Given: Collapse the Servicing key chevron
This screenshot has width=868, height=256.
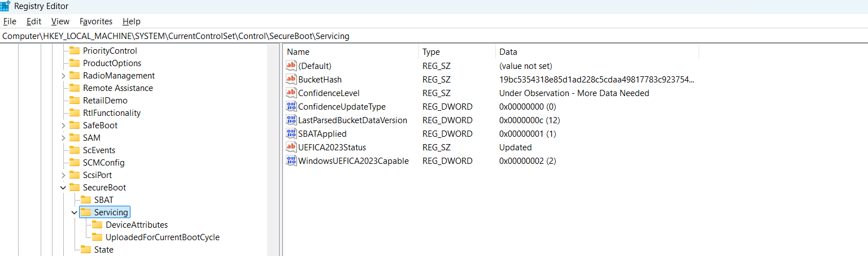Looking at the screenshot, I should (75, 212).
